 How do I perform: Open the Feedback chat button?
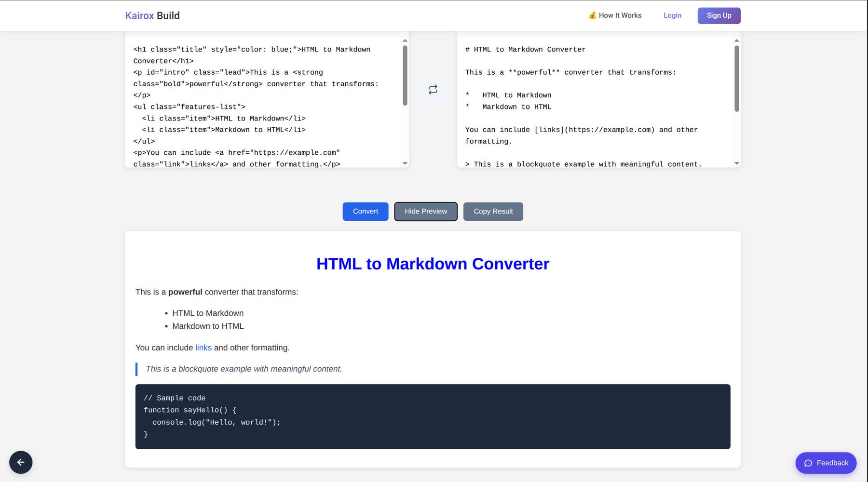tap(826, 463)
